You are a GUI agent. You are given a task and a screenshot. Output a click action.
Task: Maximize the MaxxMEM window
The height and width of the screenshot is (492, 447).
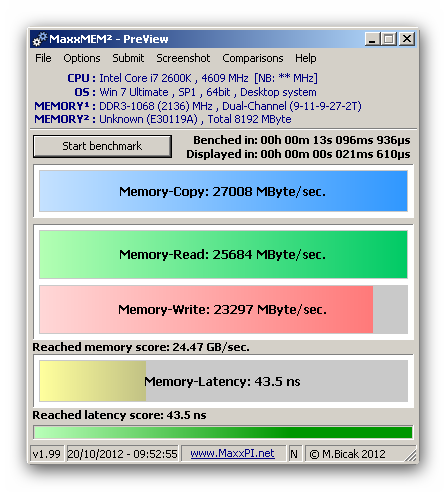pyautogui.click(x=389, y=39)
